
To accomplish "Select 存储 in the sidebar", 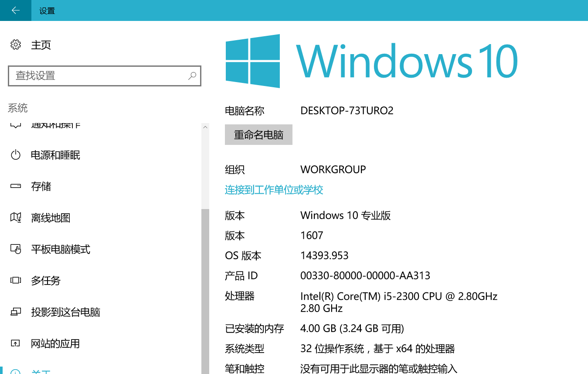I will [41, 186].
